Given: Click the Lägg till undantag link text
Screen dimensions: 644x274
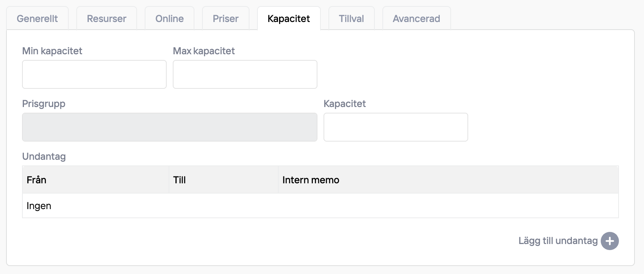Looking at the screenshot, I should [558, 241].
